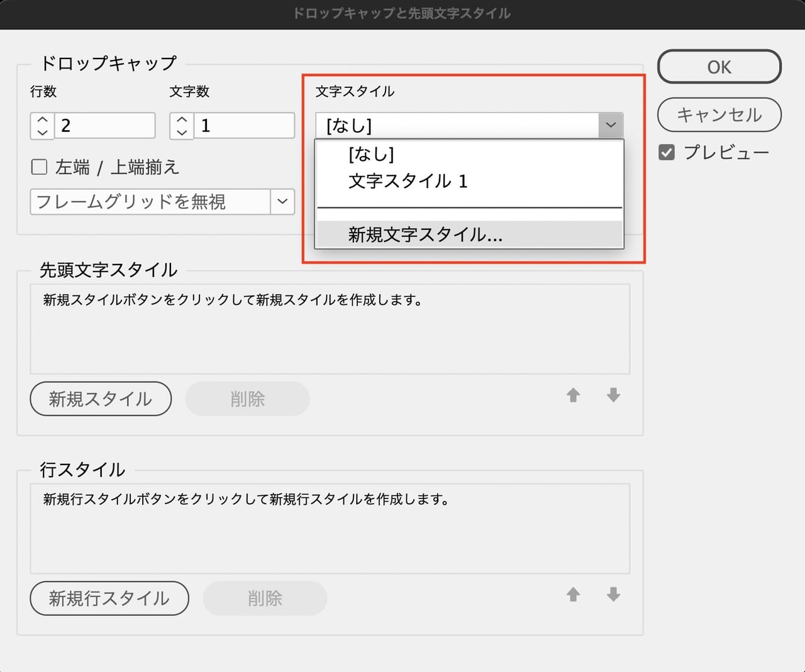
Task: Move line style down in 行スタイル section
Action: [x=613, y=595]
